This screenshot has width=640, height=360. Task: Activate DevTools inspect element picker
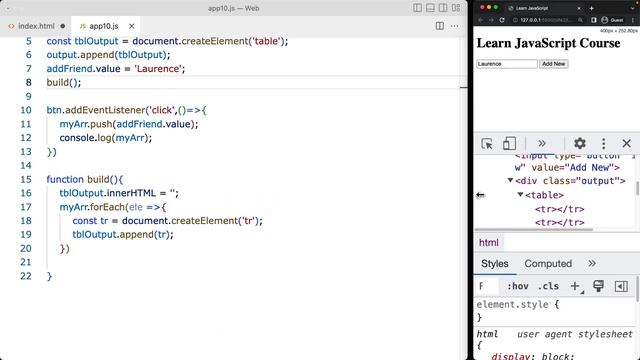point(487,144)
